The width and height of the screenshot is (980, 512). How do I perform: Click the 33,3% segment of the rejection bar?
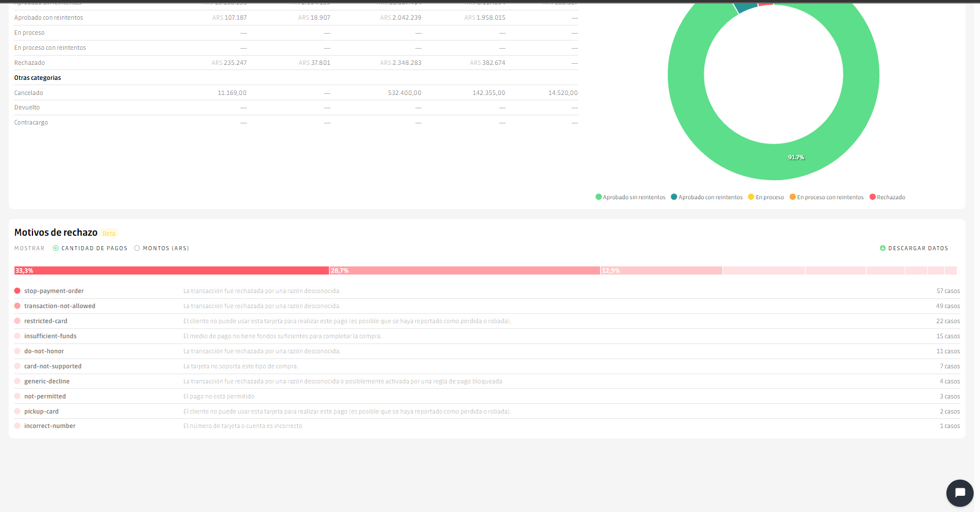pos(171,270)
